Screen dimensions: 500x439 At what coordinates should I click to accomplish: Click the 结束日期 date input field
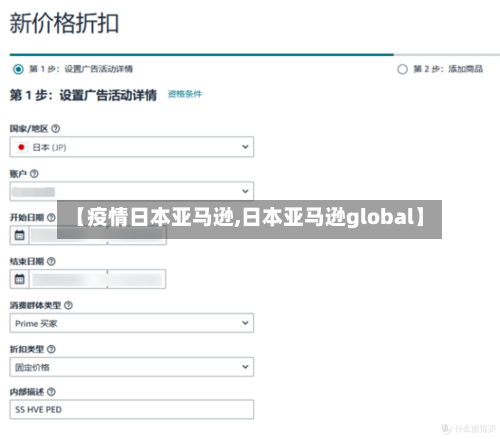click(98, 279)
